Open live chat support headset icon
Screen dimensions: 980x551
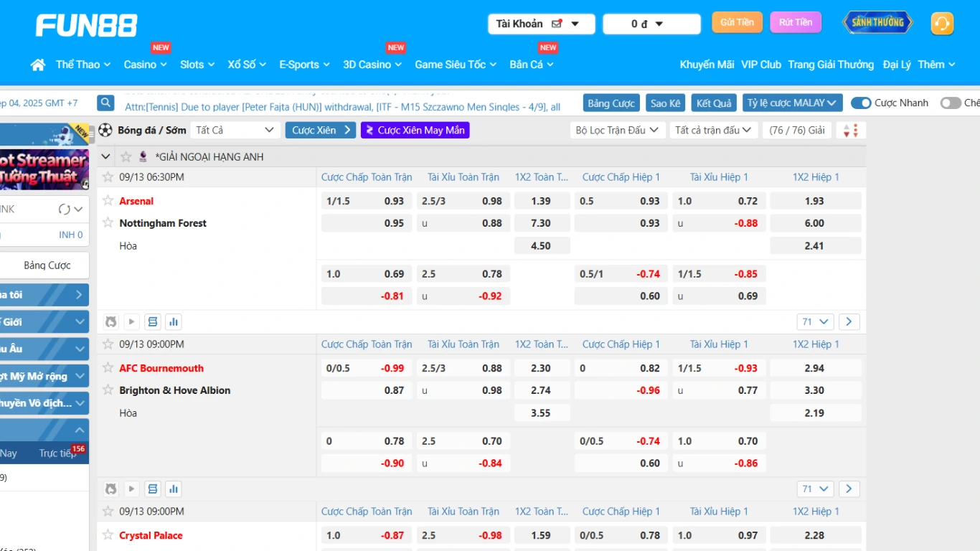tap(942, 24)
